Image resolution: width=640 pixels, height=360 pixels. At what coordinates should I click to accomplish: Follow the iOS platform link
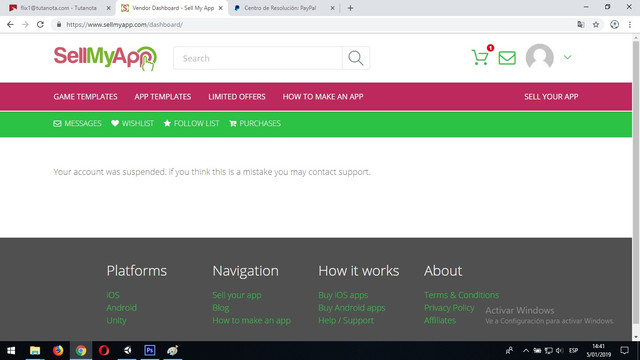point(113,295)
